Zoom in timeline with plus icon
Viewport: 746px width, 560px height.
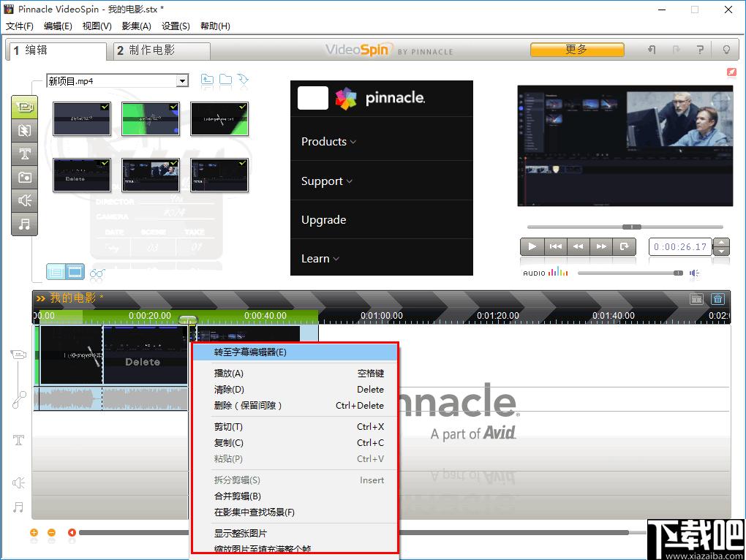pyautogui.click(x=34, y=532)
